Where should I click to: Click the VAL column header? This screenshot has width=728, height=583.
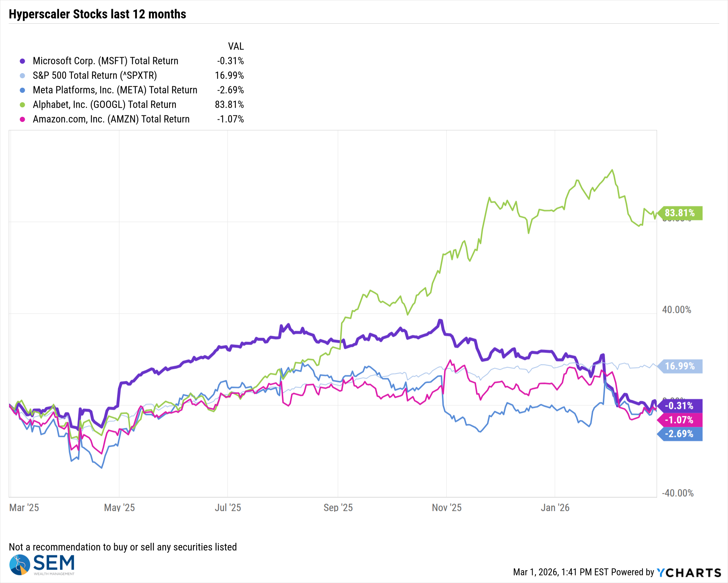(236, 46)
